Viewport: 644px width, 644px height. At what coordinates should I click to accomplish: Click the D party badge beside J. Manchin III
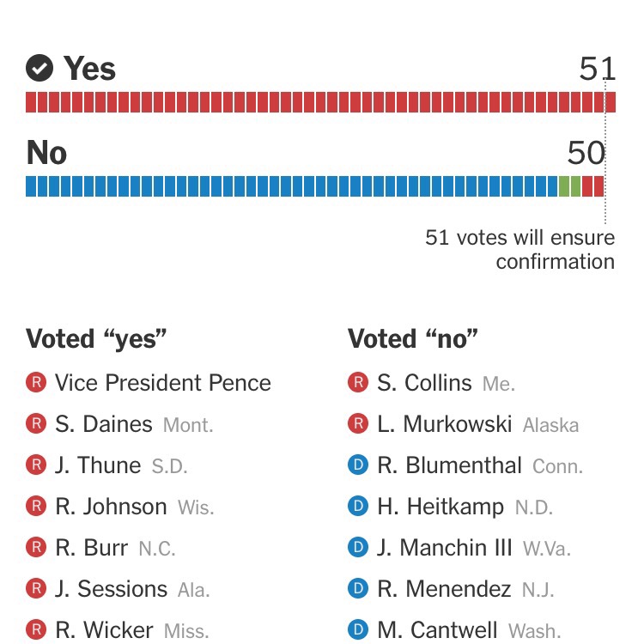click(x=358, y=548)
